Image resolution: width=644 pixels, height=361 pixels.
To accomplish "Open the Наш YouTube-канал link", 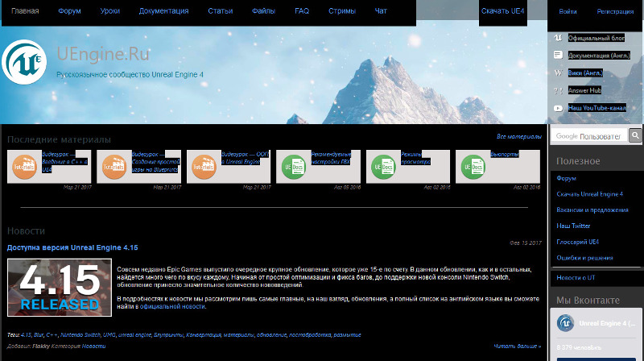I will click(x=597, y=108).
